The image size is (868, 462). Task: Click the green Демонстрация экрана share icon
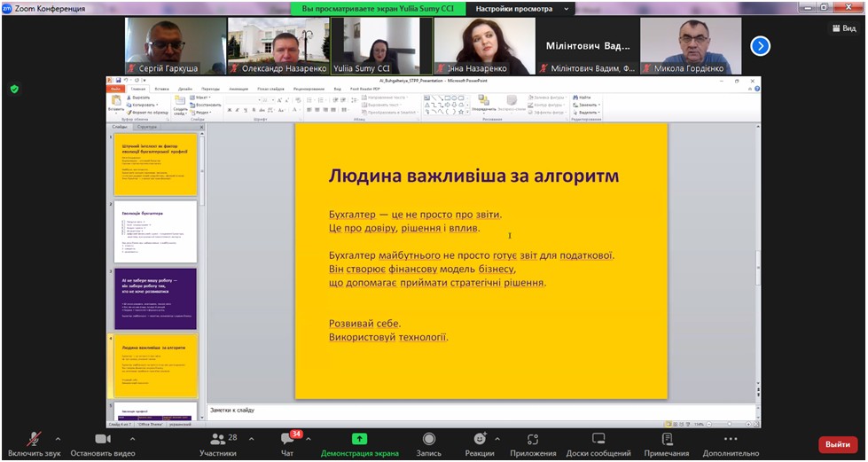[x=359, y=439]
